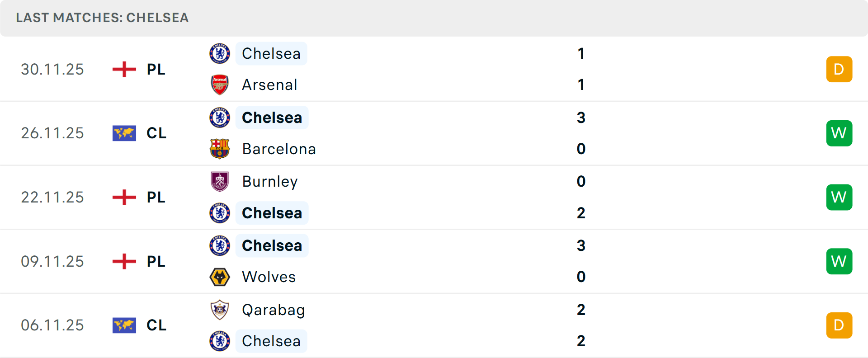Image resolution: width=868 pixels, height=358 pixels.
Task: Click the Last Matches: Chelsea header
Action: [x=102, y=18]
